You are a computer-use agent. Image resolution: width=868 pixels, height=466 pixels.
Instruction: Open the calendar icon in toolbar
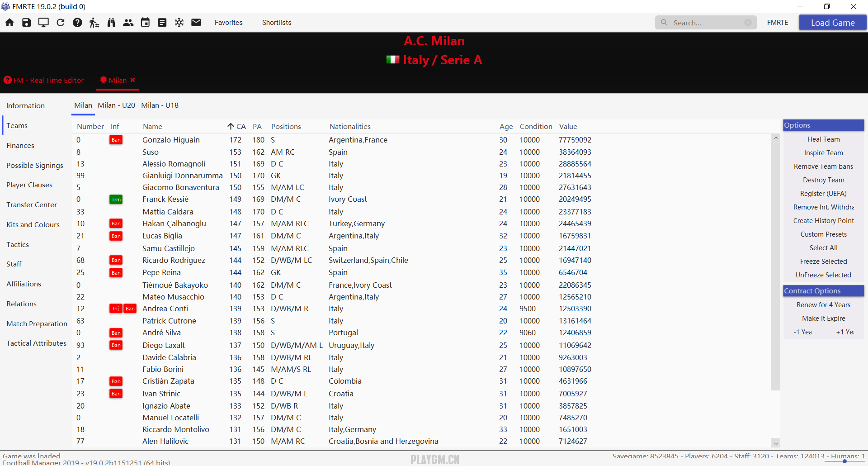145,23
